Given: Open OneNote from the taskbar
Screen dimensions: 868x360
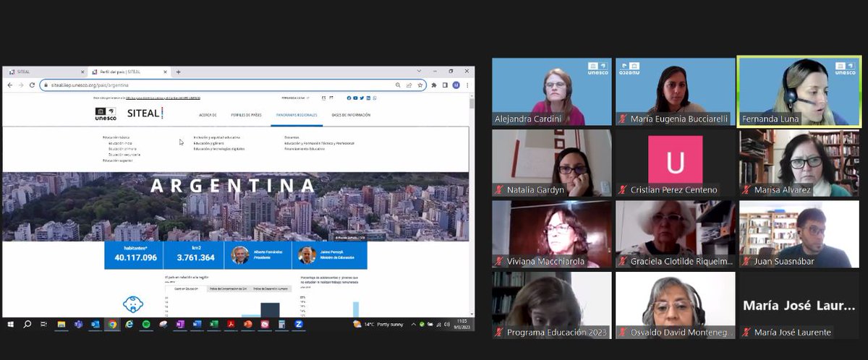Looking at the screenshot, I should coord(179,325).
